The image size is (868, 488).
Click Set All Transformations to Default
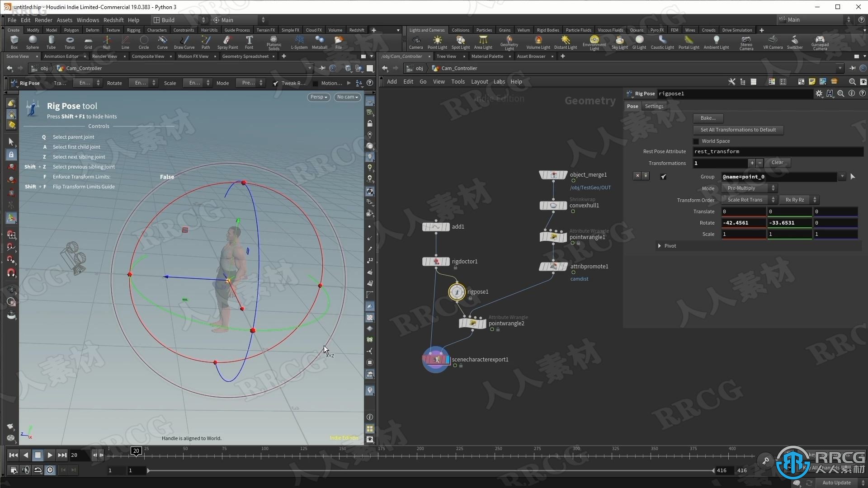(738, 129)
